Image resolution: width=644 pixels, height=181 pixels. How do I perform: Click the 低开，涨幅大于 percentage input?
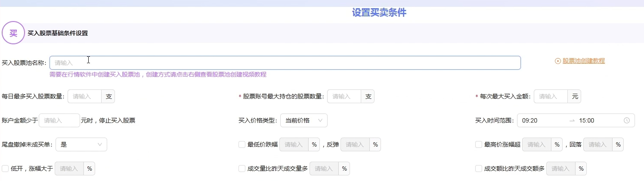69,169
